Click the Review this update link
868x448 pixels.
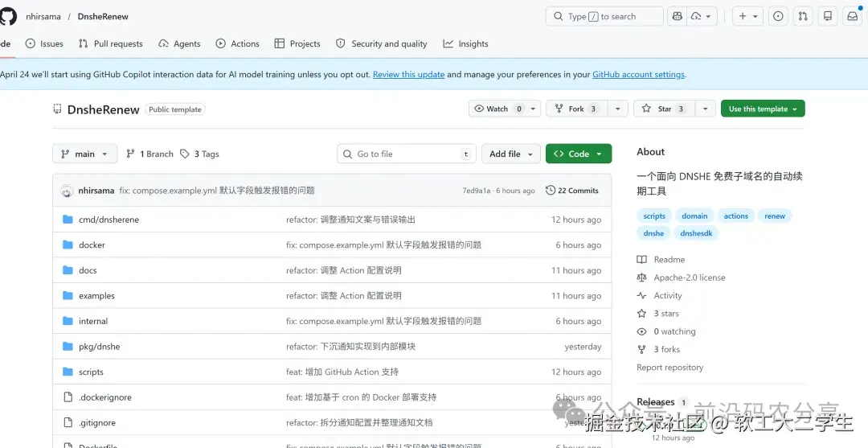click(x=408, y=74)
